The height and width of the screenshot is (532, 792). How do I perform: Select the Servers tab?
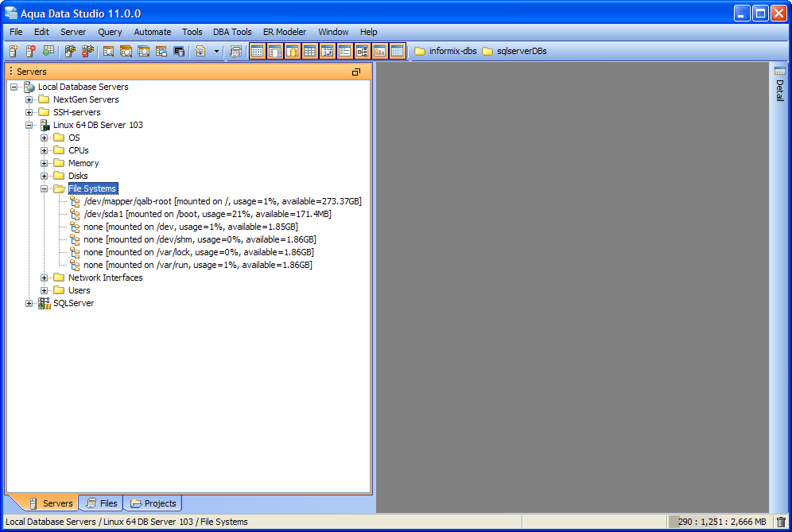pyautogui.click(x=51, y=503)
